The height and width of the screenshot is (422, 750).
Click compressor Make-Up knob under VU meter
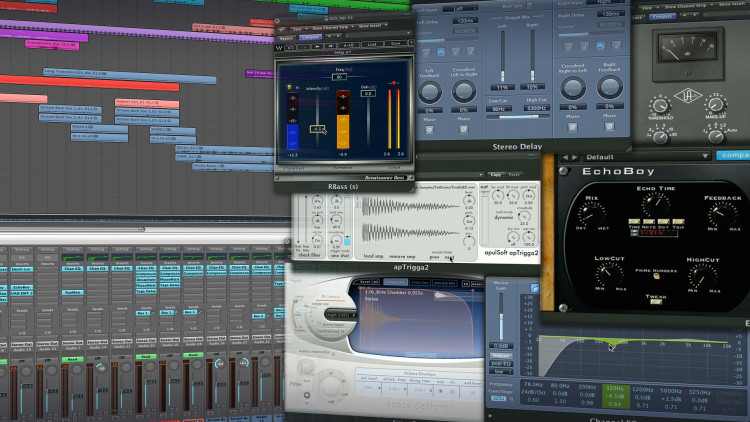tap(715, 104)
